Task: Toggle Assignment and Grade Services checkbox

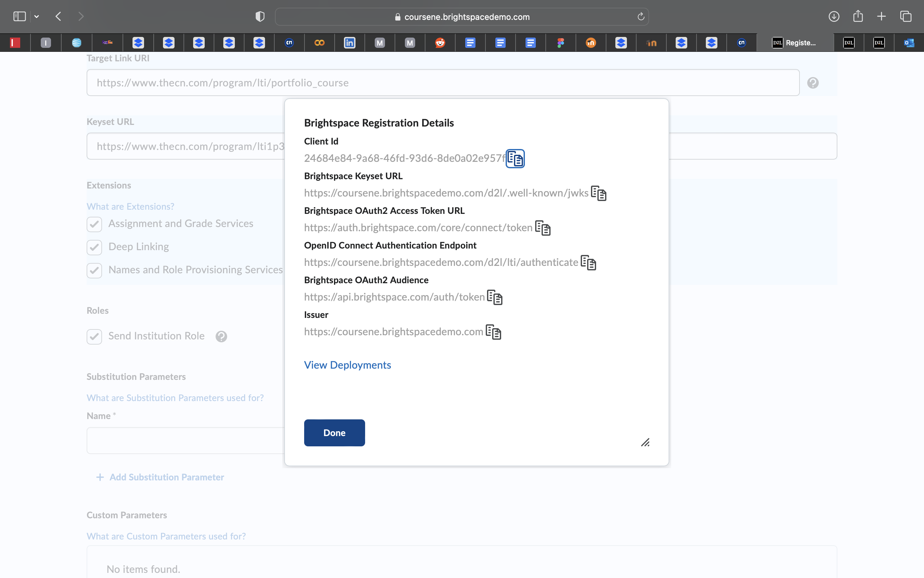Action: coord(94,224)
